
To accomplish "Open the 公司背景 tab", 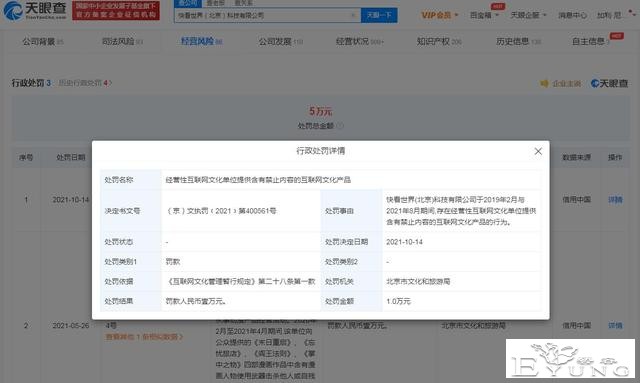I will (x=43, y=42).
